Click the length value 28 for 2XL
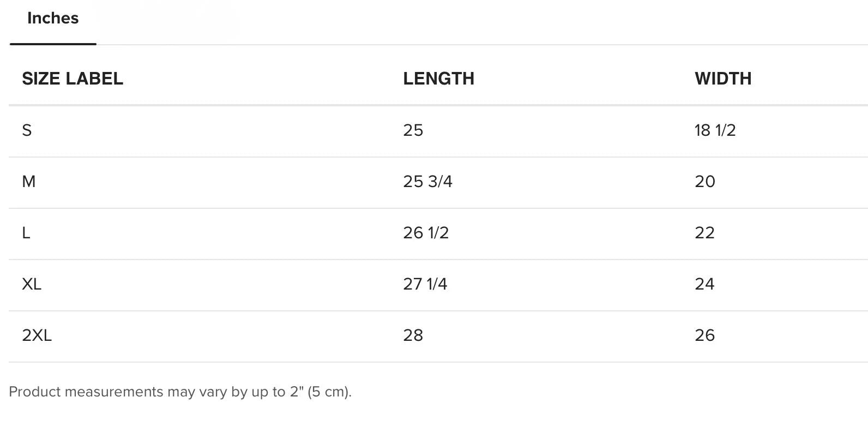868x433 pixels. [x=413, y=335]
